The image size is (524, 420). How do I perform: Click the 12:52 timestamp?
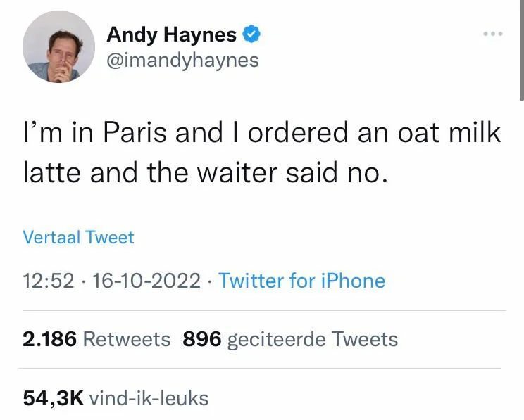pos(49,281)
